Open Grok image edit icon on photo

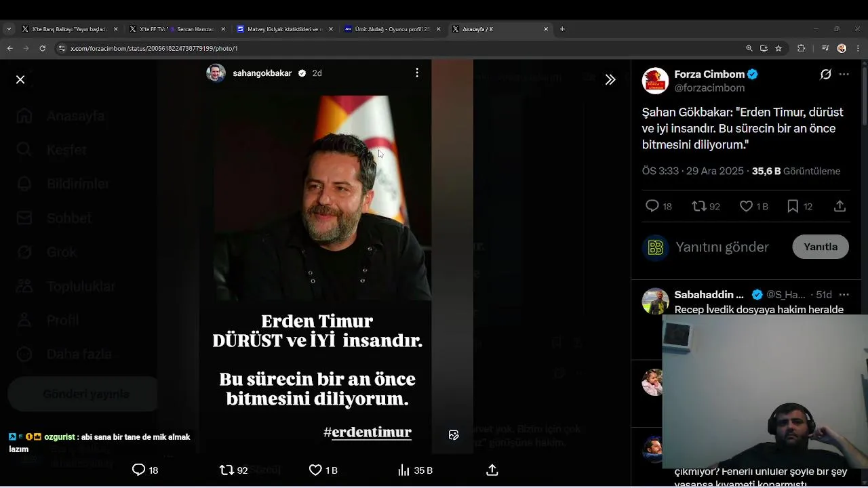454,434
